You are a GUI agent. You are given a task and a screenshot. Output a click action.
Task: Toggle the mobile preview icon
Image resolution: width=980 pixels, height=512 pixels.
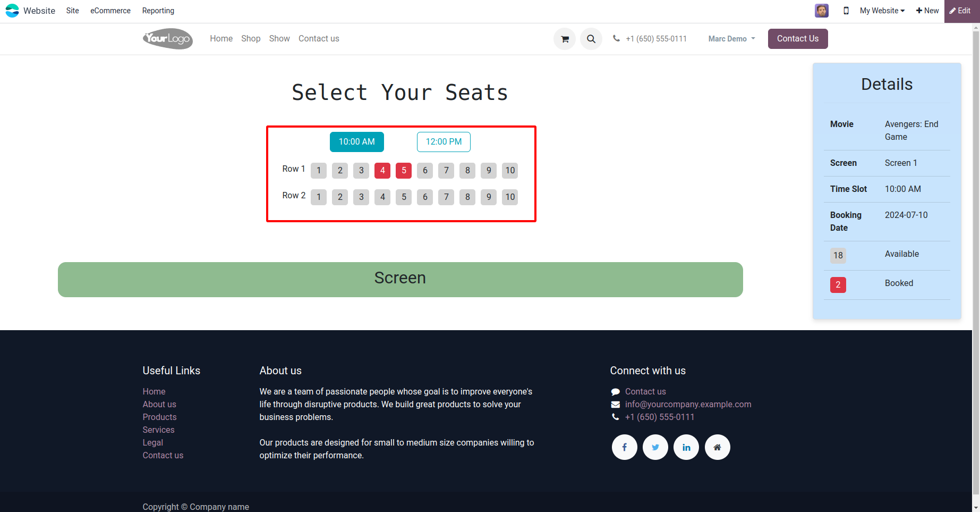tap(846, 11)
